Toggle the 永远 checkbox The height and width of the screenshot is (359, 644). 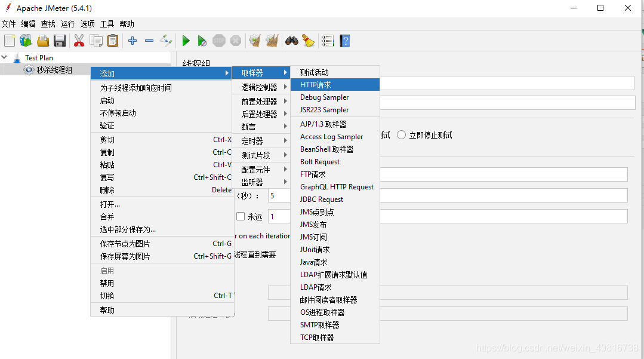coord(241,216)
